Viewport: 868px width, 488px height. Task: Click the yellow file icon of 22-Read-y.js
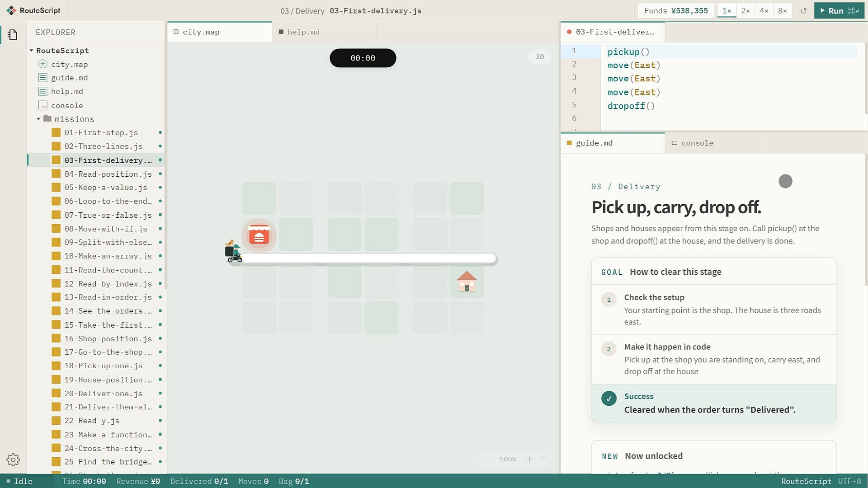(x=56, y=421)
